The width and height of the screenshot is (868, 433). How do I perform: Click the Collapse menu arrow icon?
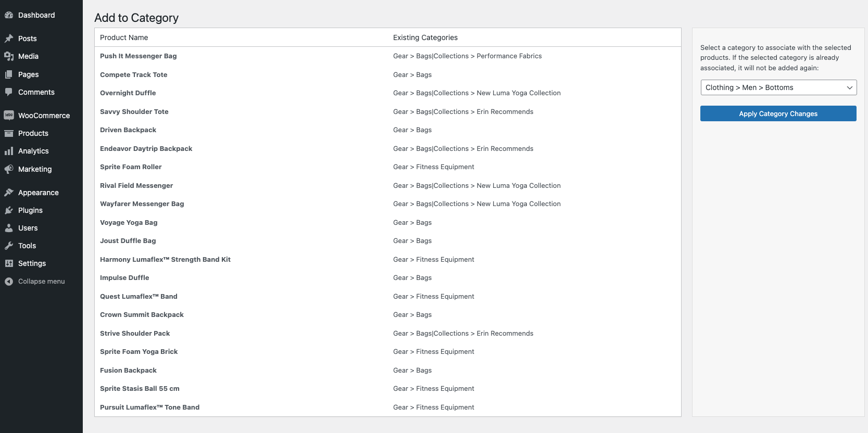(9, 282)
